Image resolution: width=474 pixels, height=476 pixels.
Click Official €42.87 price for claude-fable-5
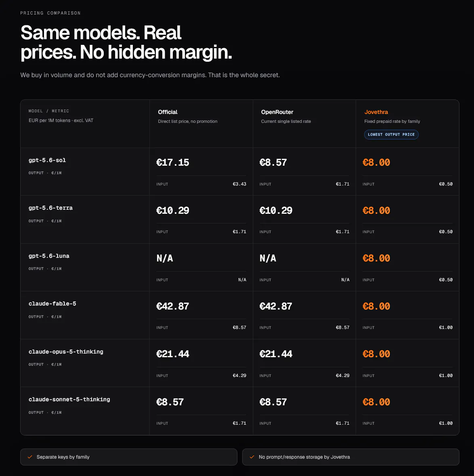click(172, 306)
